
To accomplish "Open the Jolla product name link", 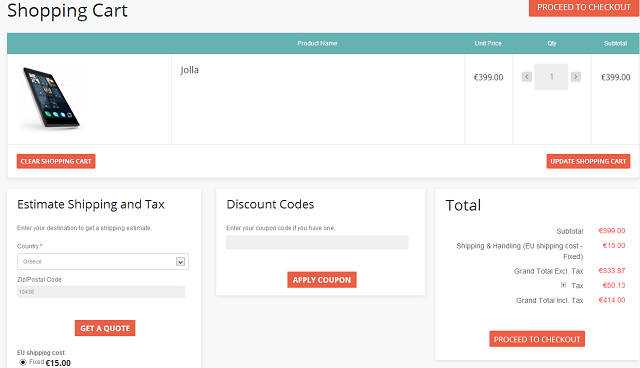I will coord(189,70).
